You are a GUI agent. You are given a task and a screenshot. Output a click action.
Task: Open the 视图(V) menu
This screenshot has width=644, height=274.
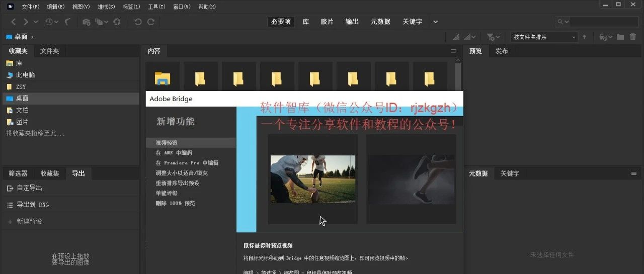tap(81, 7)
